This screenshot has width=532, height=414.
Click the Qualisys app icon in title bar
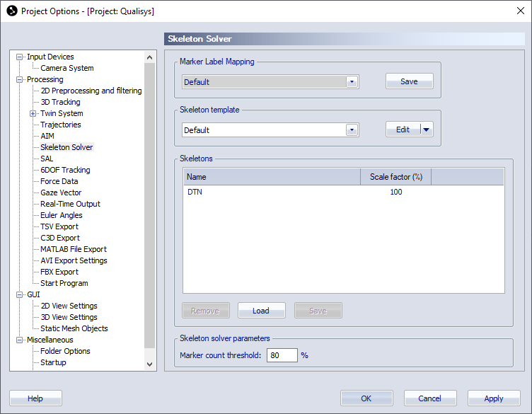click(12, 11)
